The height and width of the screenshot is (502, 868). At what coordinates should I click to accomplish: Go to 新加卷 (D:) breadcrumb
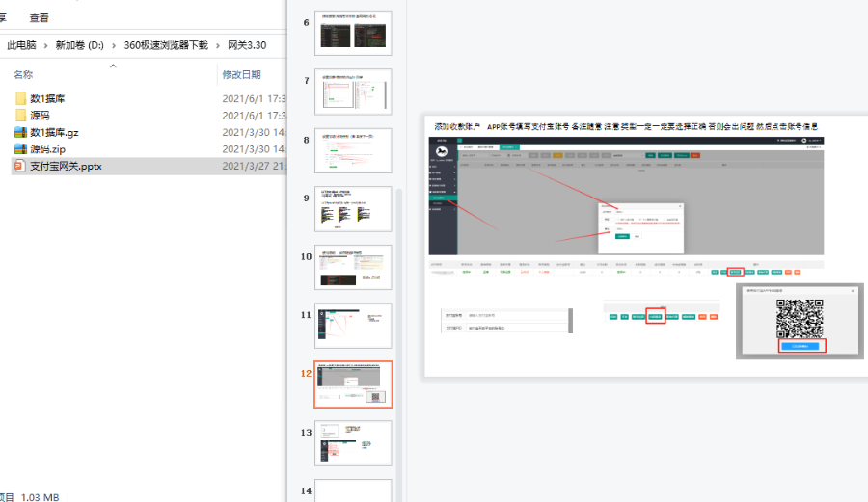click(81, 45)
